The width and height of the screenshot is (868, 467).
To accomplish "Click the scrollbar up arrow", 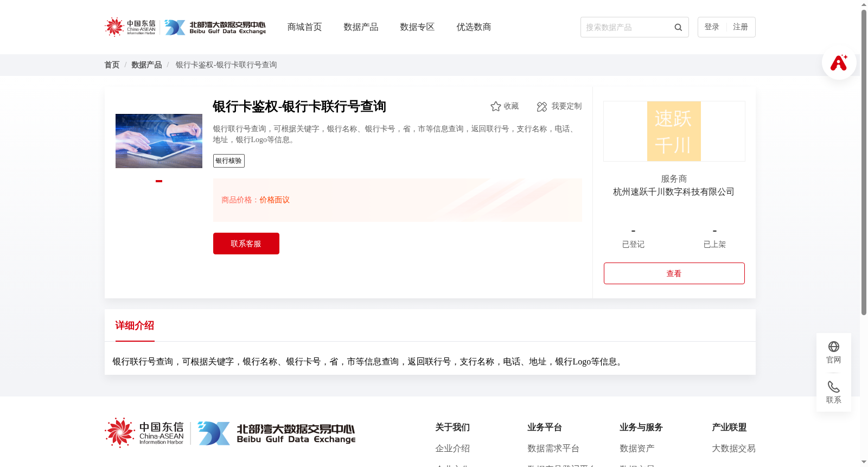I will point(864,4).
